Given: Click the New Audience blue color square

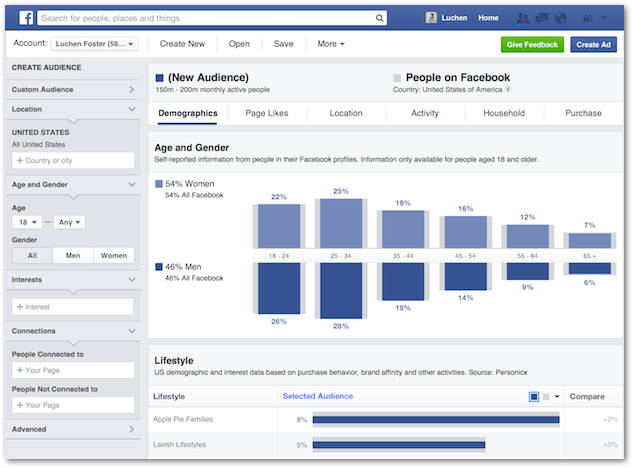Looking at the screenshot, I should tap(159, 78).
